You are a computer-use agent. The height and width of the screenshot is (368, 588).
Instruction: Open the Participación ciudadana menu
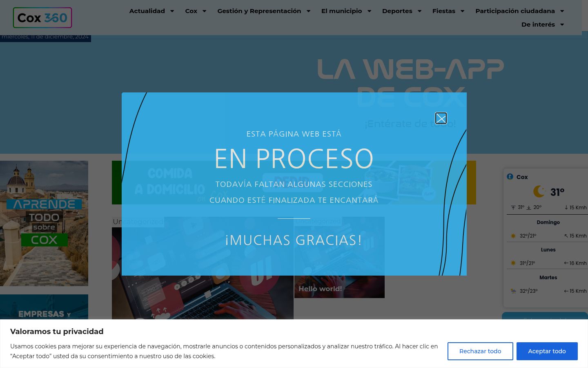click(515, 11)
